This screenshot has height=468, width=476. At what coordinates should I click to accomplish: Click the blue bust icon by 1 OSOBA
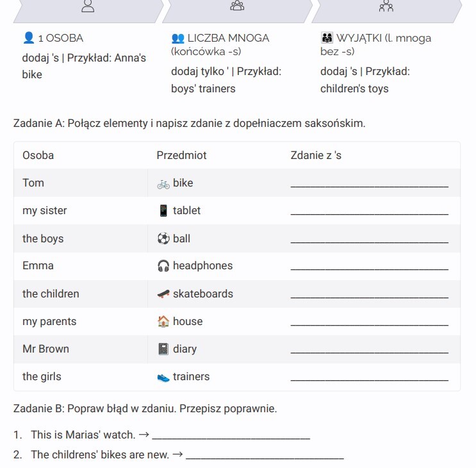[x=29, y=38]
